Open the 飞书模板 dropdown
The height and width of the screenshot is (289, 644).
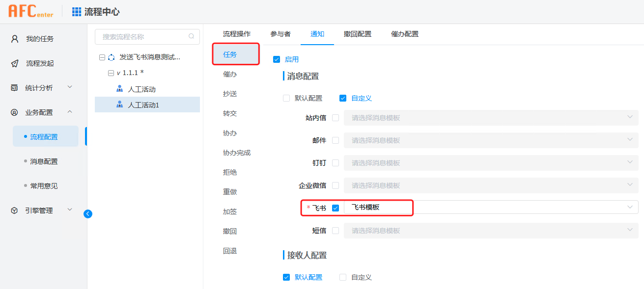pos(491,208)
